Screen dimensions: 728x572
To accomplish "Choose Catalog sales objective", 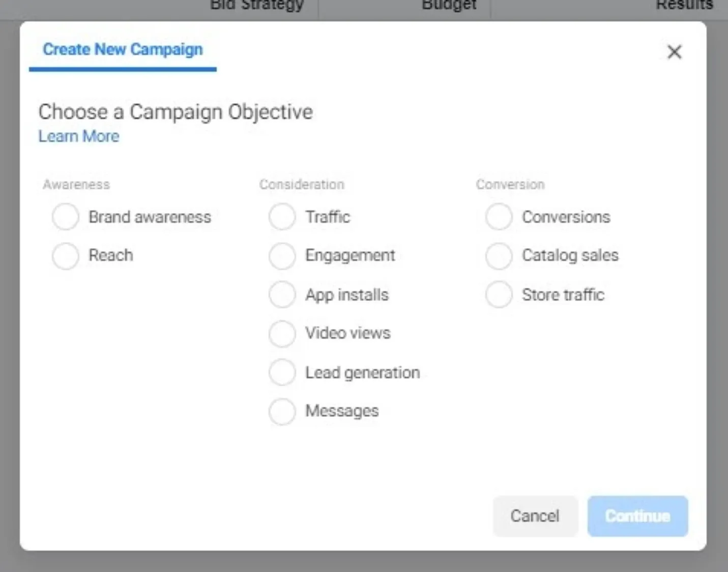I will click(x=499, y=256).
